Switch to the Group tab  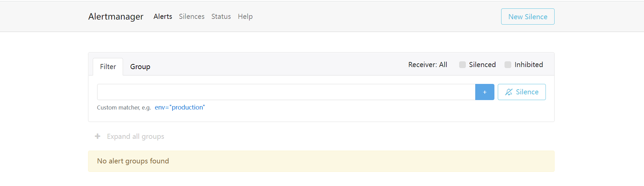[140, 67]
